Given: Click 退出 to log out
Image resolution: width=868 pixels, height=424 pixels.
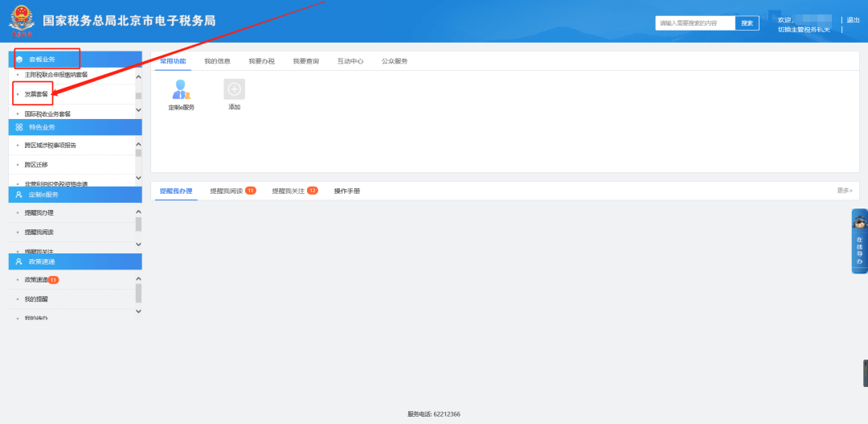Looking at the screenshot, I should tap(853, 20).
